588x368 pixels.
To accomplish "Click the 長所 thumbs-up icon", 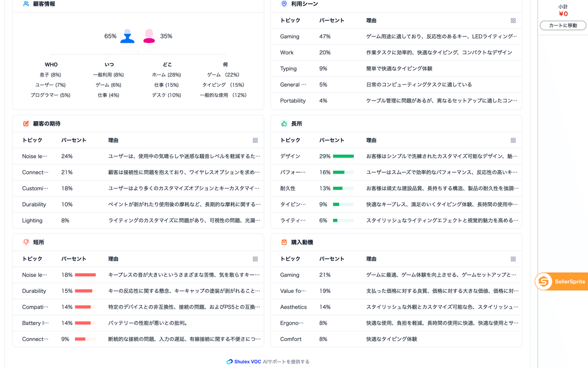I will [284, 124].
